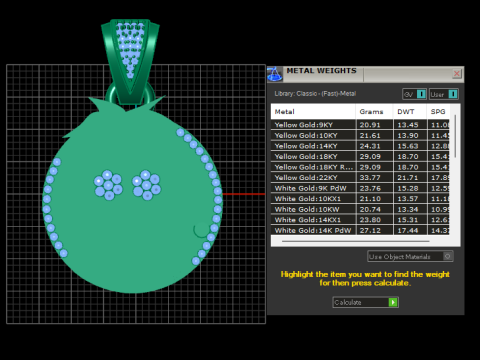Click the Grams column header
The width and height of the screenshot is (480, 360).
tap(374, 112)
